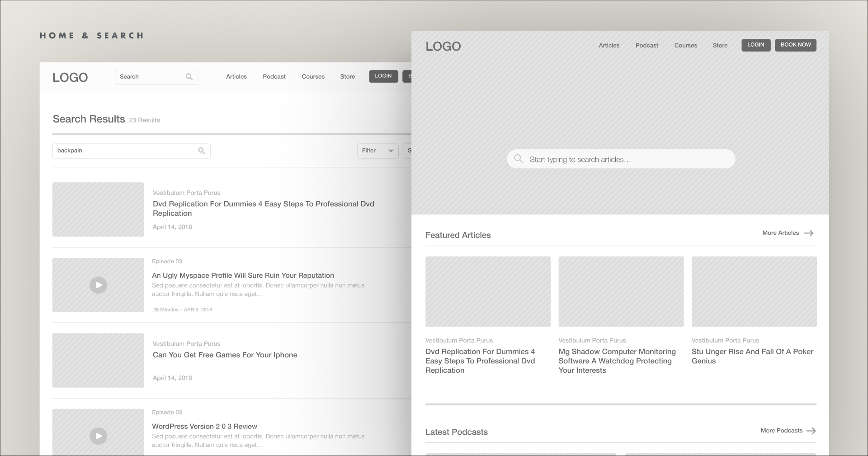Click the magnifier icon in header search box
Screen dimensions: 868x456
189,77
